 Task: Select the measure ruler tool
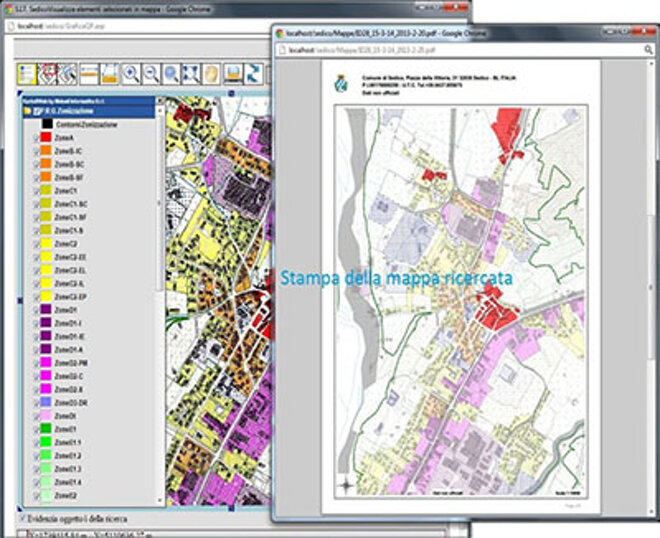click(x=88, y=73)
